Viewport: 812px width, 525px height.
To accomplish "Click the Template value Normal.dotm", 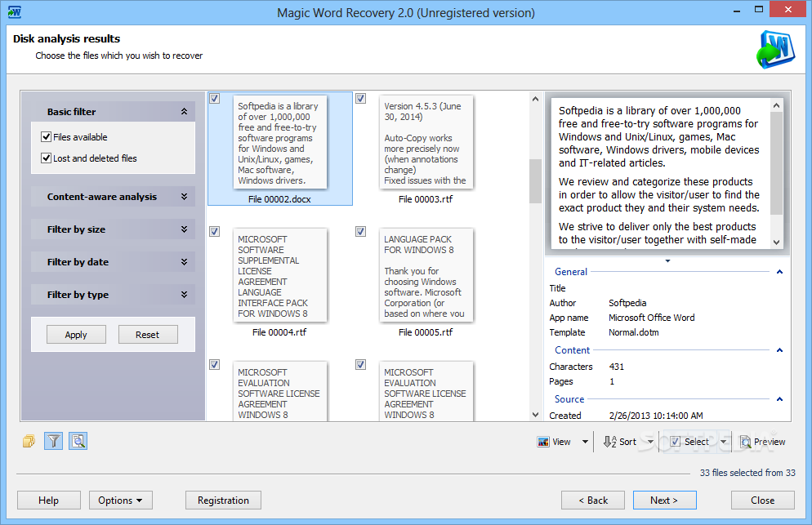I will coord(634,332).
